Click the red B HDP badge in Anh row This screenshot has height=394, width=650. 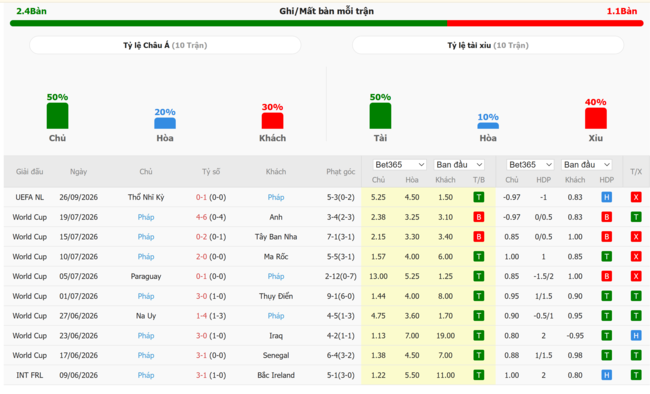point(606,217)
